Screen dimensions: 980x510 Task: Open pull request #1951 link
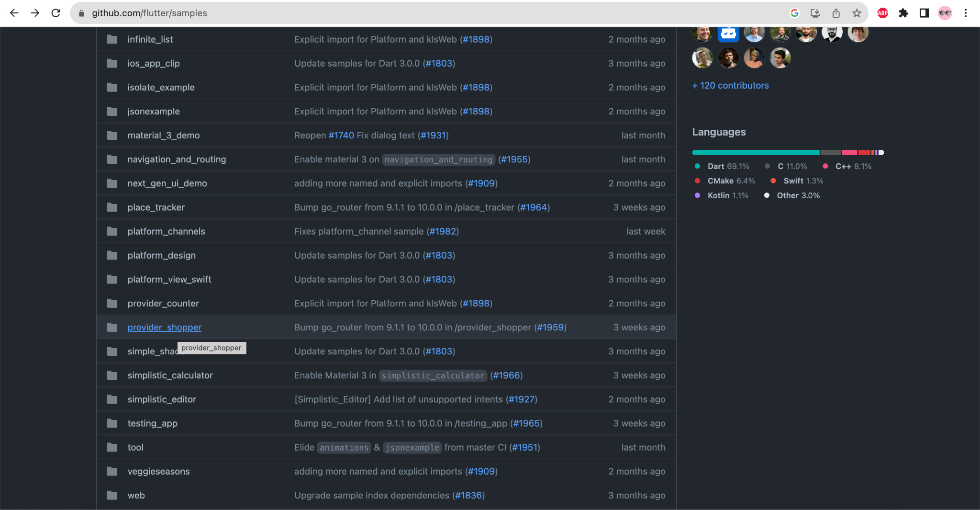pyautogui.click(x=524, y=447)
